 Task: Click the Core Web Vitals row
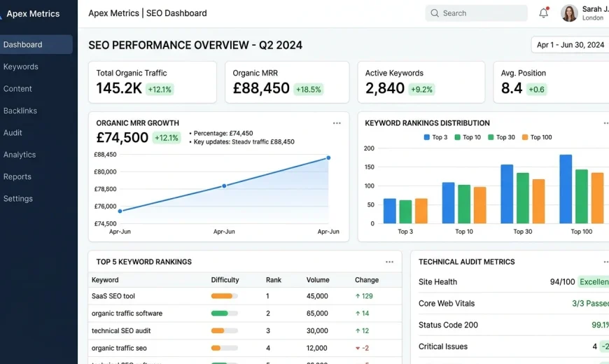click(514, 303)
